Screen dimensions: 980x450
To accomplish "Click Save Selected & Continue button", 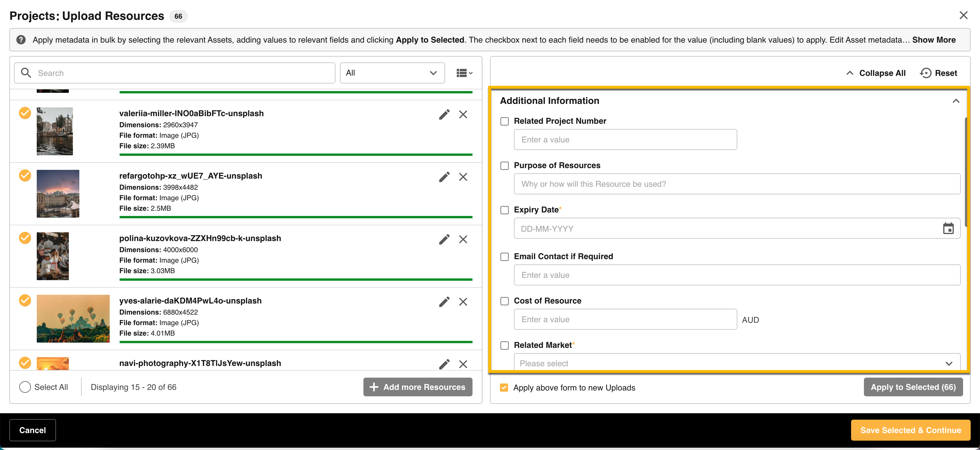I will point(910,430).
